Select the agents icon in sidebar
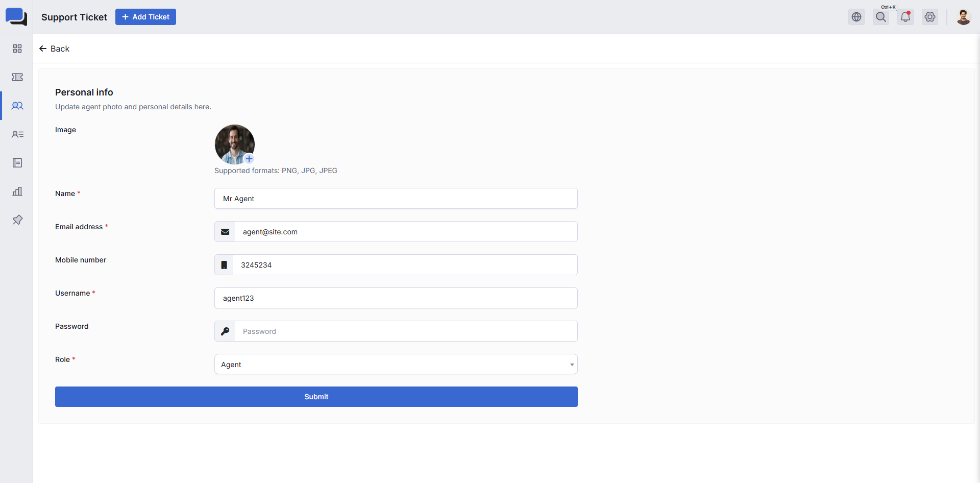The width and height of the screenshot is (980, 483). pos(17,106)
